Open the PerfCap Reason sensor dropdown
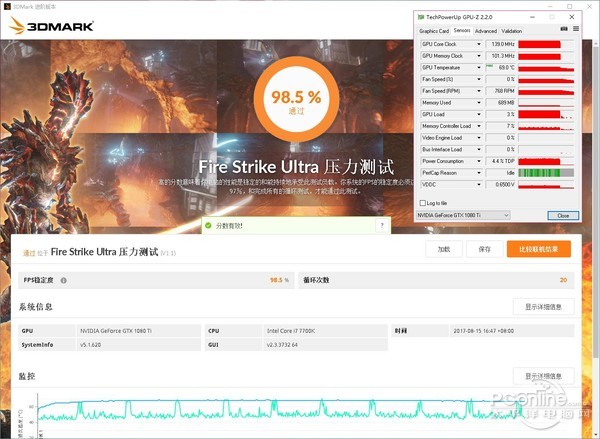Screen dimensions: 600x439 tap(478, 173)
